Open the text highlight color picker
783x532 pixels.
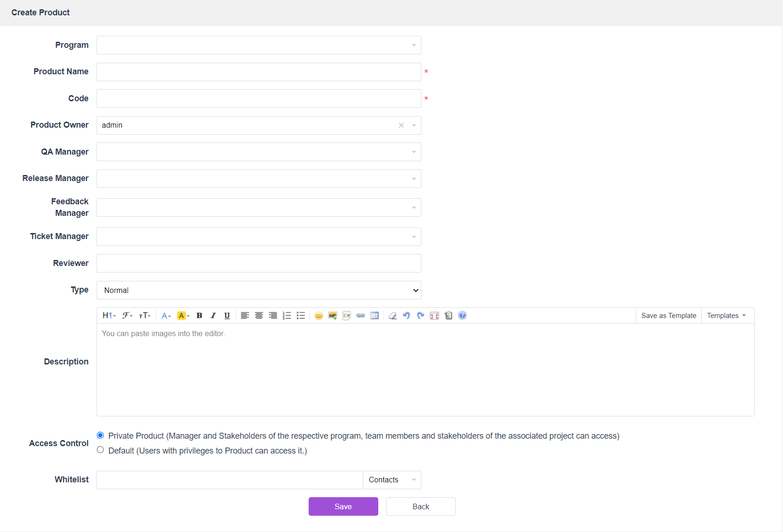tap(183, 316)
